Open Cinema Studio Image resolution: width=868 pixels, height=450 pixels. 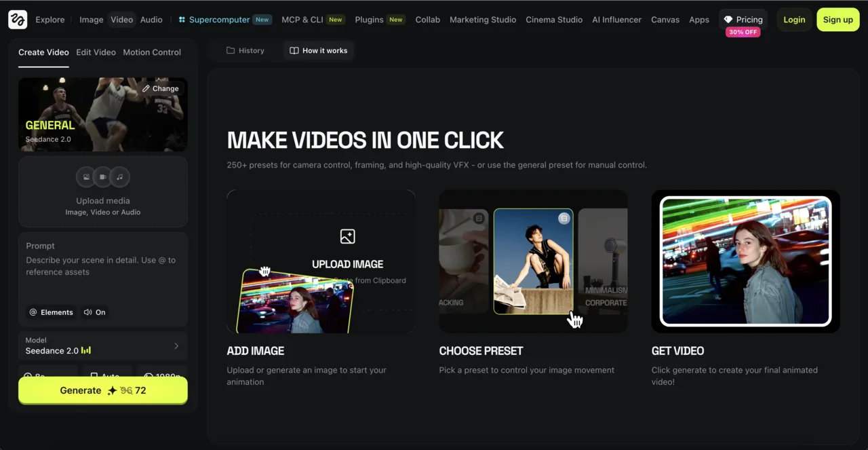click(554, 20)
